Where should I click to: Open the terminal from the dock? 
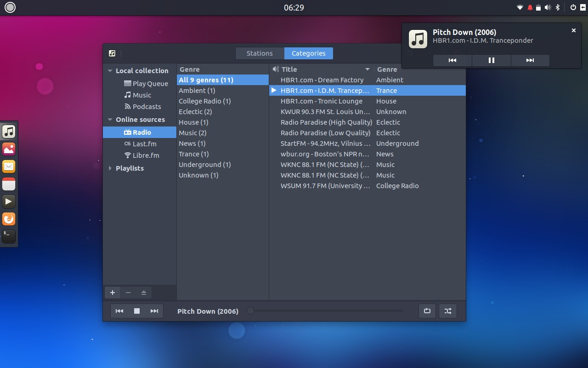(x=9, y=236)
